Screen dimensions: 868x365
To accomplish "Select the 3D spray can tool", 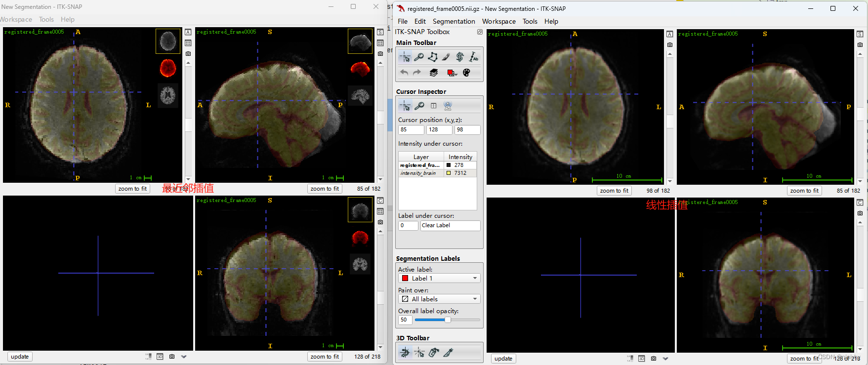I will click(434, 352).
